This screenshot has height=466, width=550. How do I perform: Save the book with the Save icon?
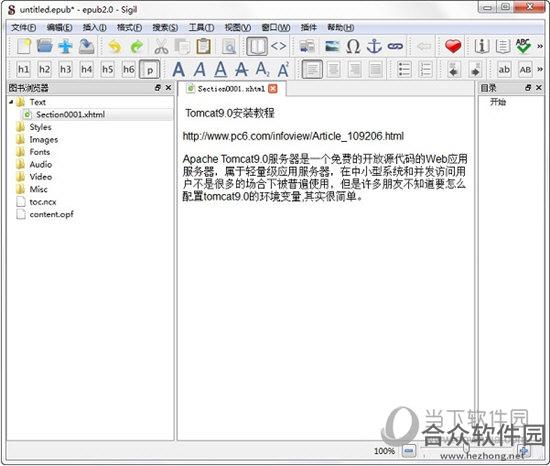point(86,47)
